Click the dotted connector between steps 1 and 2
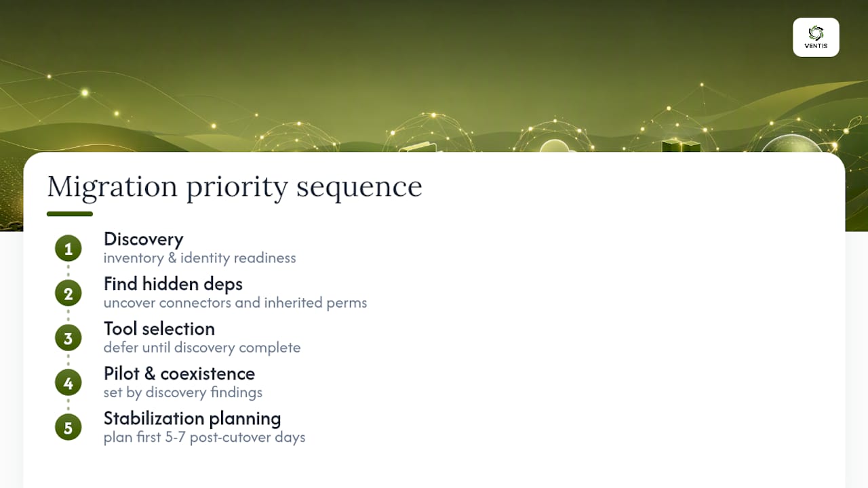The width and height of the screenshot is (868, 488). point(68,271)
